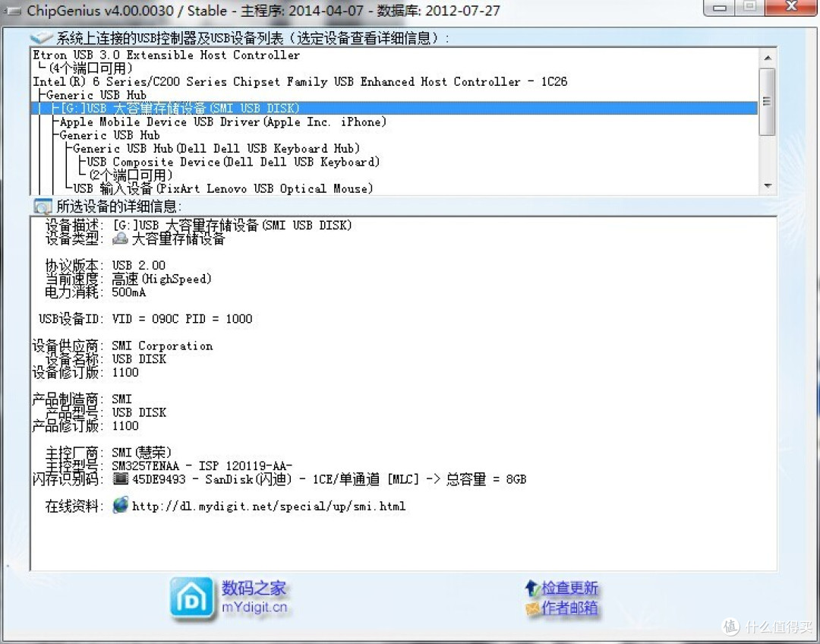Select the first Generic USB Hub entry
820x644 pixels.
96,95
